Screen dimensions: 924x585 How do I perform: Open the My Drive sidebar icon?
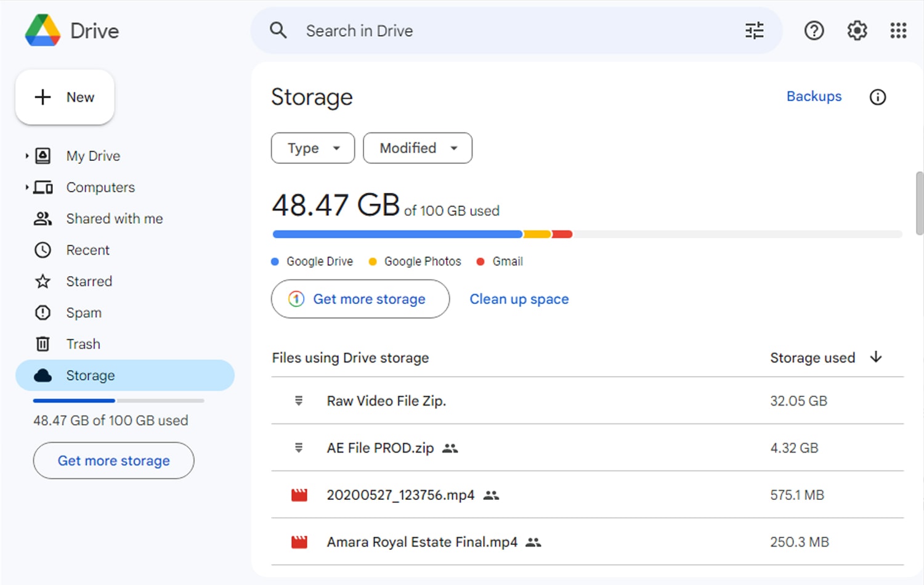coord(42,155)
